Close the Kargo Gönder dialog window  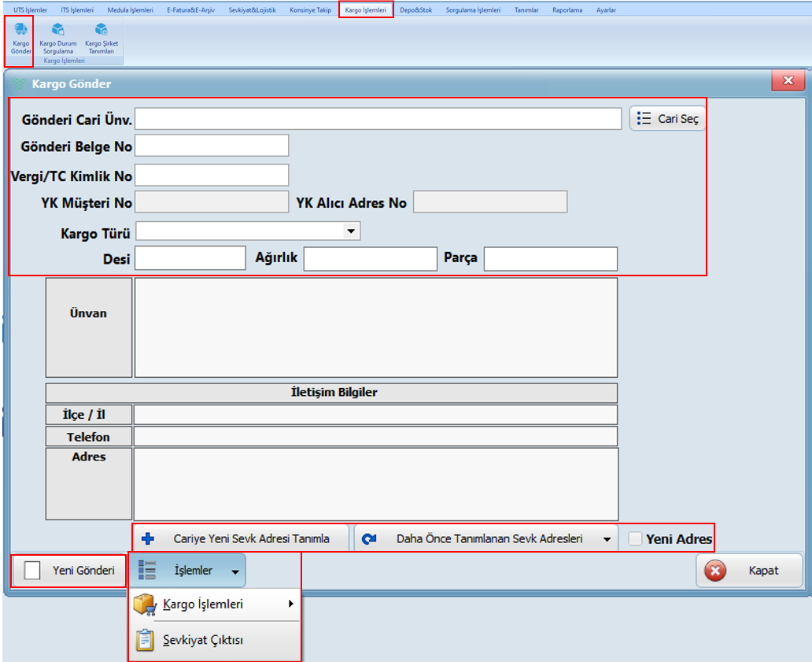pos(788,81)
